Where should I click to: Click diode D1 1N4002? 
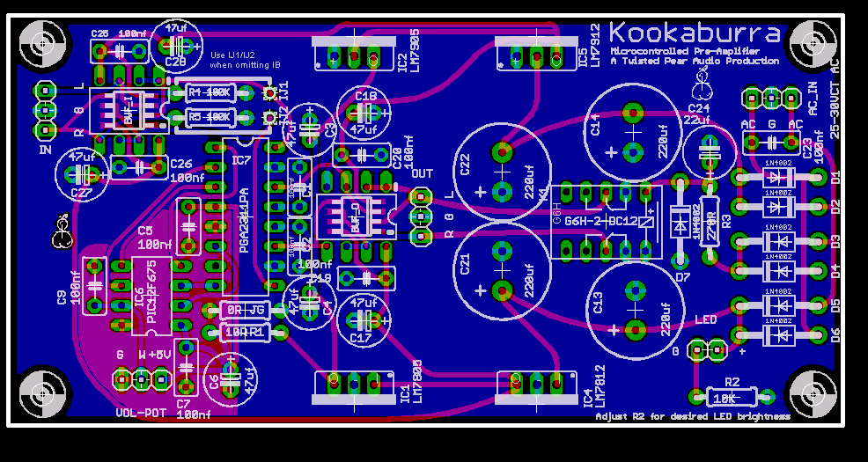click(778, 177)
